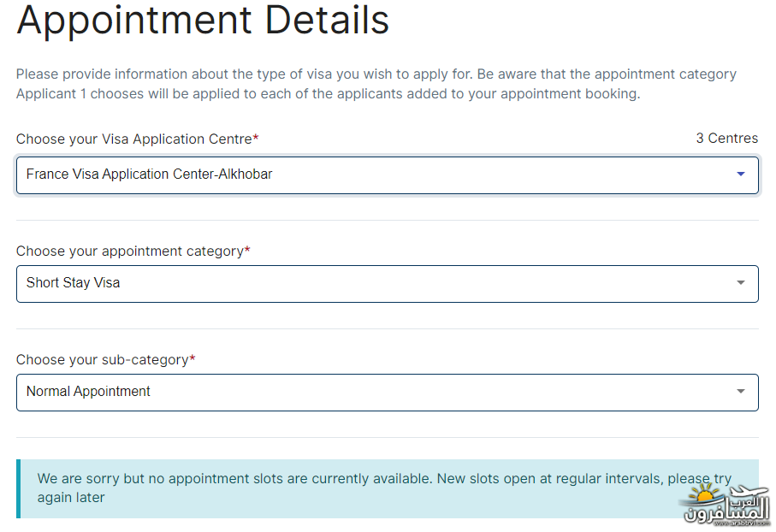Image resolution: width=776 pixels, height=532 pixels.
Task: Expand the sub-category dropdown arrow
Action: [x=740, y=392]
